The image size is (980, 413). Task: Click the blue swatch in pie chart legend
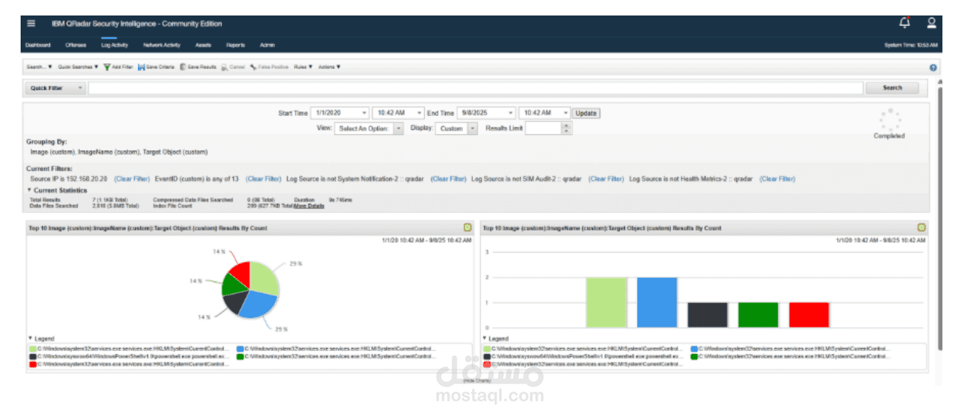tap(241, 347)
